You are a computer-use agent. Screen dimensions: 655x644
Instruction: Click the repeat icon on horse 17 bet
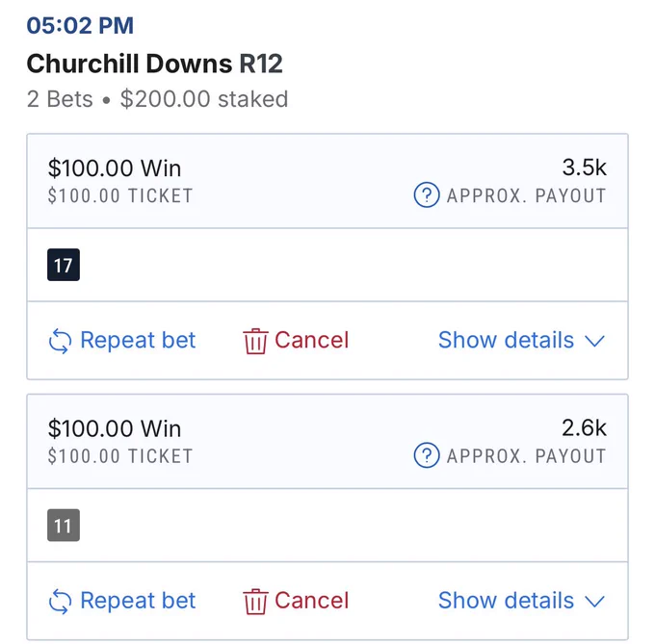tap(60, 341)
